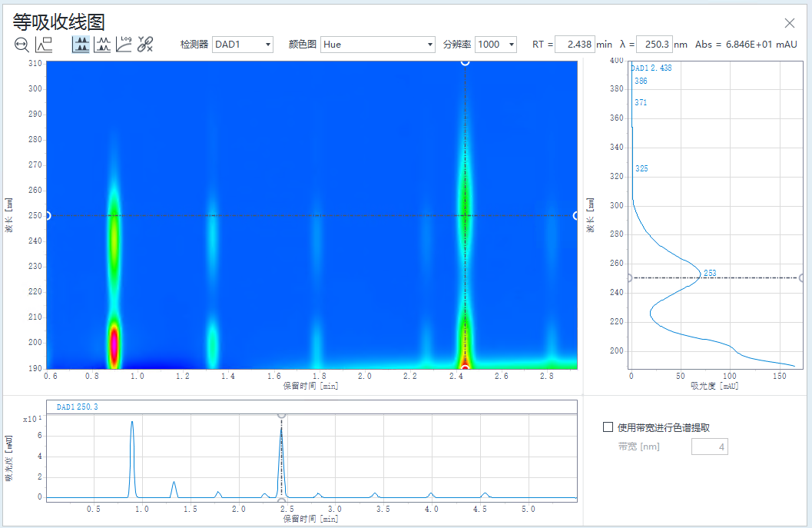Click the DAD1 2.438 spectrum label
Image resolution: width=812 pixels, height=528 pixels.
pyautogui.click(x=651, y=68)
